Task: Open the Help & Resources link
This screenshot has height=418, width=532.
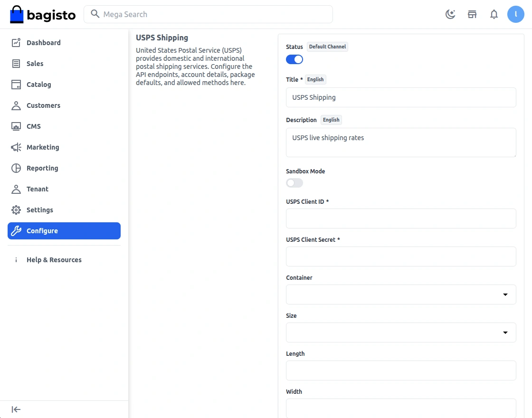Action: click(64, 260)
